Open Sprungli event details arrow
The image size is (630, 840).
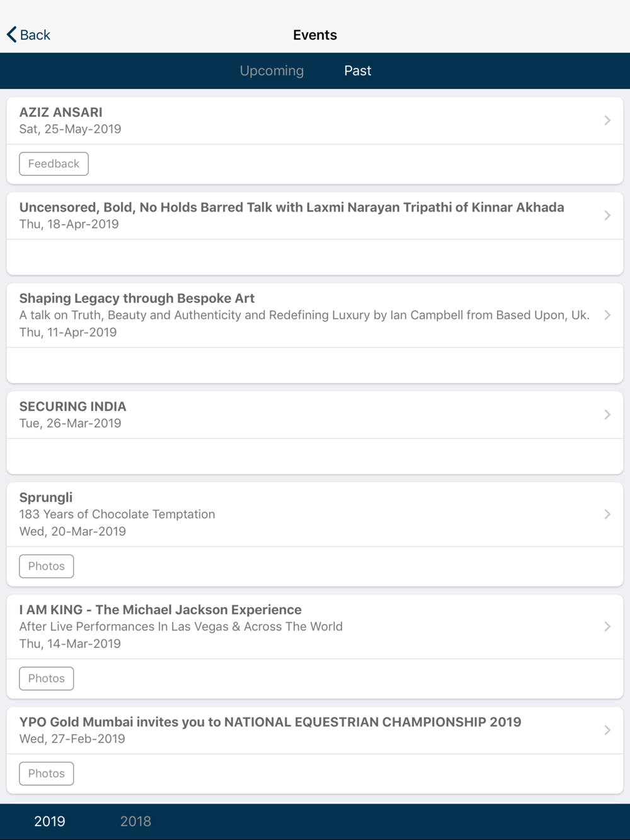607,514
